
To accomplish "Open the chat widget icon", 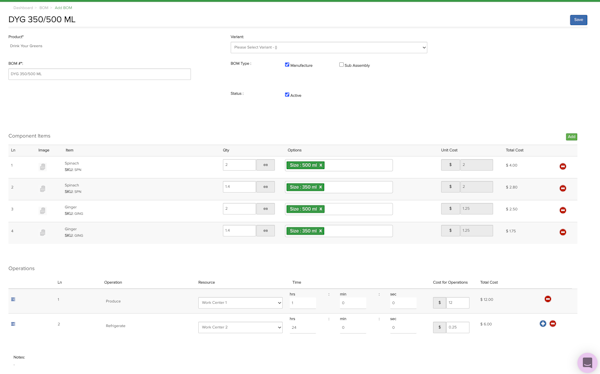I will (587, 363).
